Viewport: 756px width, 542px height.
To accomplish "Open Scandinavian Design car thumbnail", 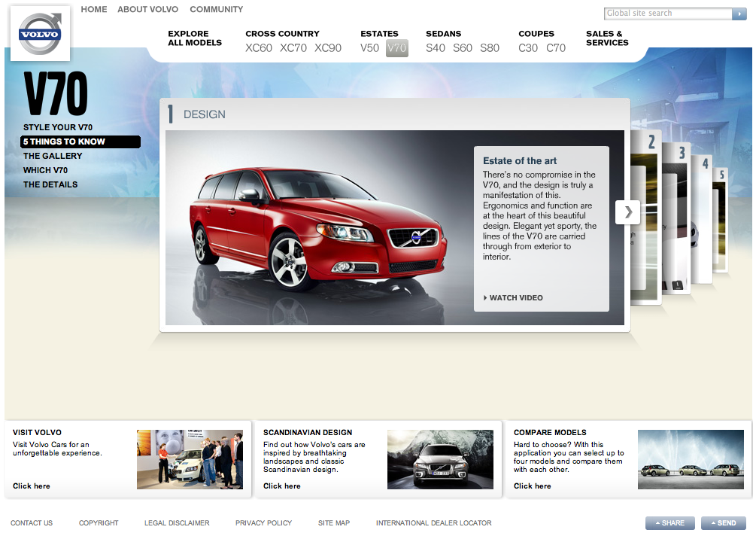I will 440,459.
